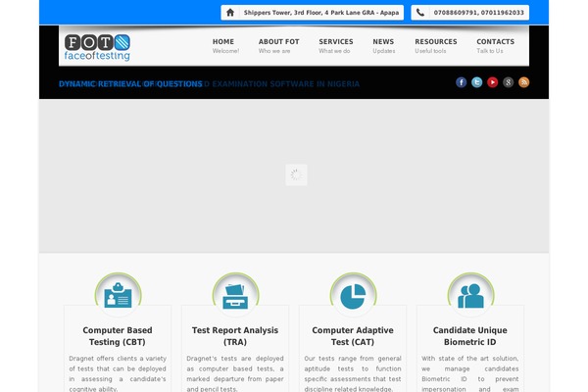Click the Test Report Analysis printer icon

[235, 296]
